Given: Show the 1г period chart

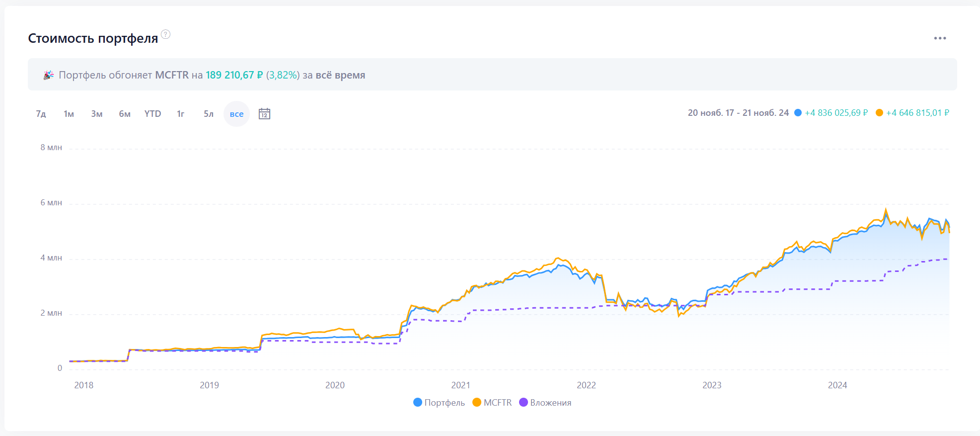Looking at the screenshot, I should (x=181, y=114).
